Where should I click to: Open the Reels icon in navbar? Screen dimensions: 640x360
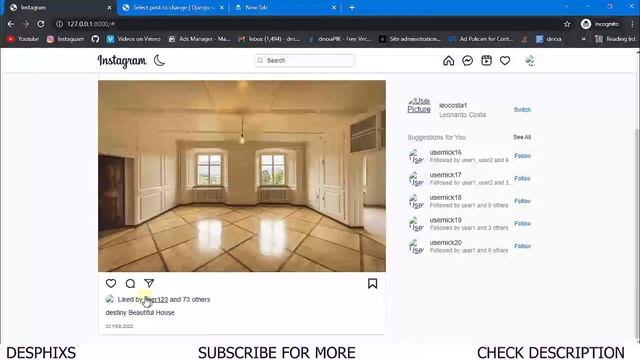tap(486, 61)
